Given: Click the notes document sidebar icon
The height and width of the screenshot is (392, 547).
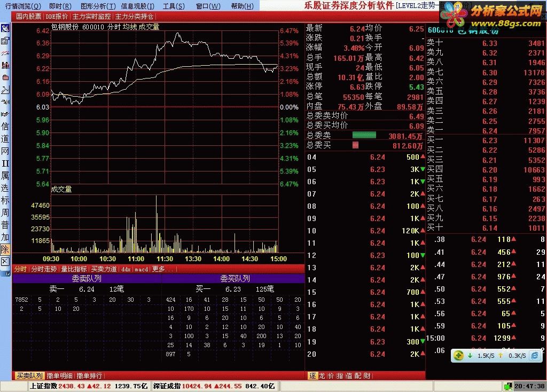Looking at the screenshot, I should [x=5, y=41].
